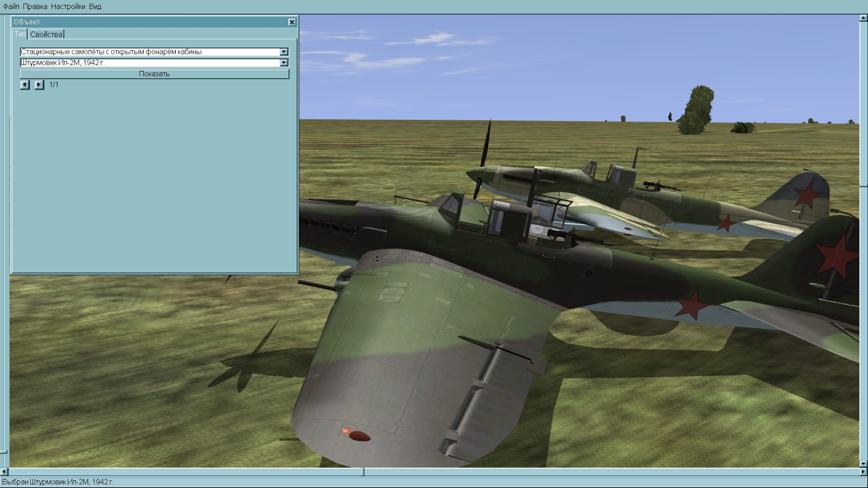Click the vertical scrollbar down arrow

pyautogui.click(x=863, y=464)
